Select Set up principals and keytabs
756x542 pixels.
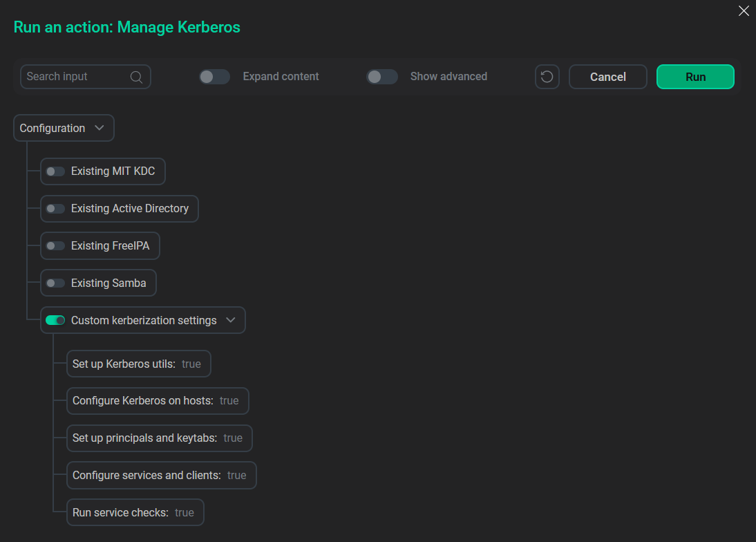159,438
